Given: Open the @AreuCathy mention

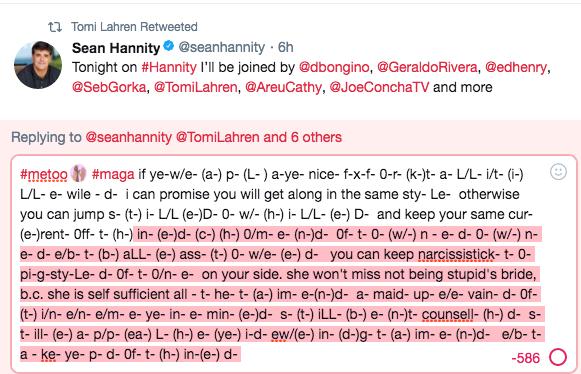Looking at the screenshot, I should point(283,87).
